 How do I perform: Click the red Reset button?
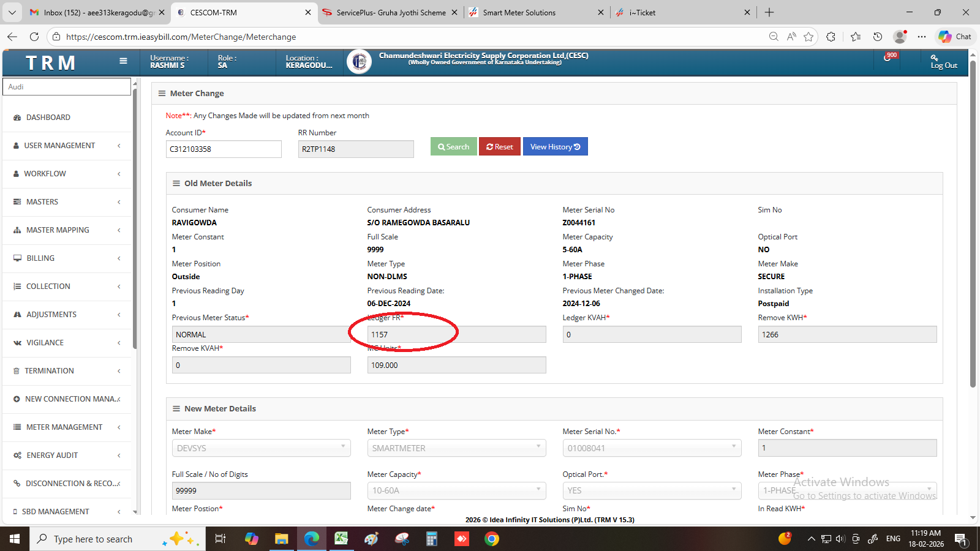tap(499, 147)
